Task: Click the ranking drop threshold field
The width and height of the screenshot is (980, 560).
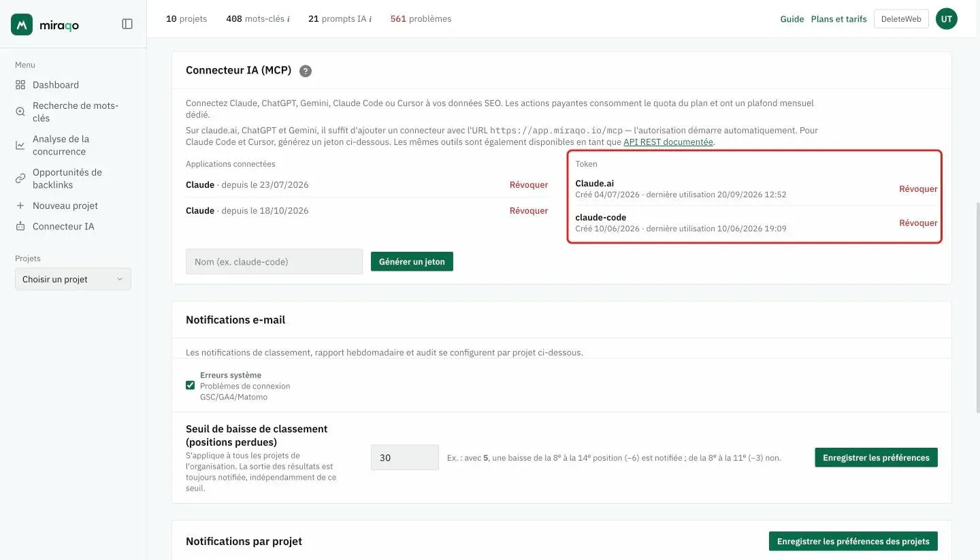Action: click(405, 457)
